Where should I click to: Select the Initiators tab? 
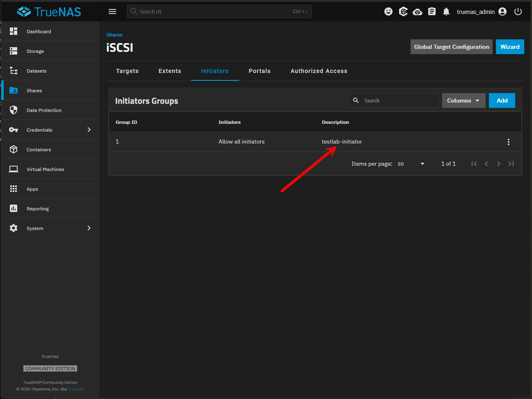click(x=215, y=71)
